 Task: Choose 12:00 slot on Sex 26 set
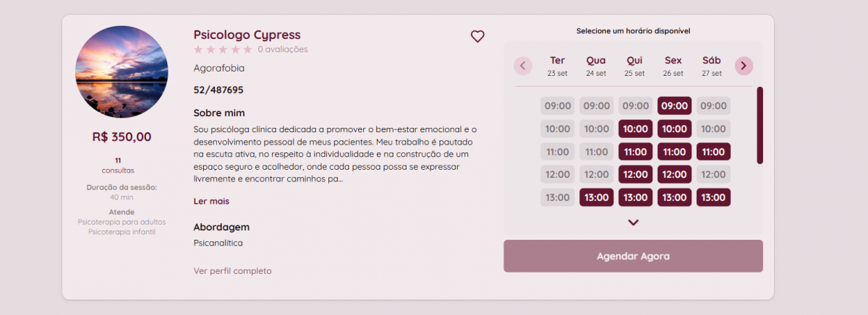click(674, 174)
